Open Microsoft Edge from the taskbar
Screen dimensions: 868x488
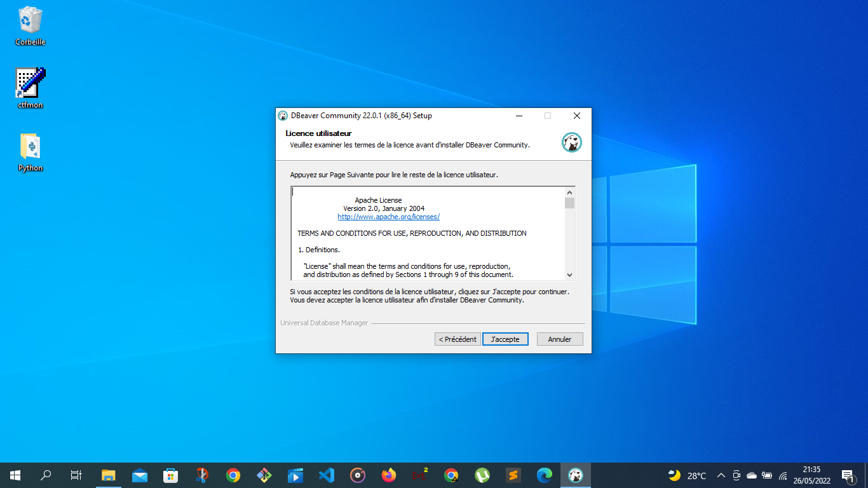click(x=545, y=475)
